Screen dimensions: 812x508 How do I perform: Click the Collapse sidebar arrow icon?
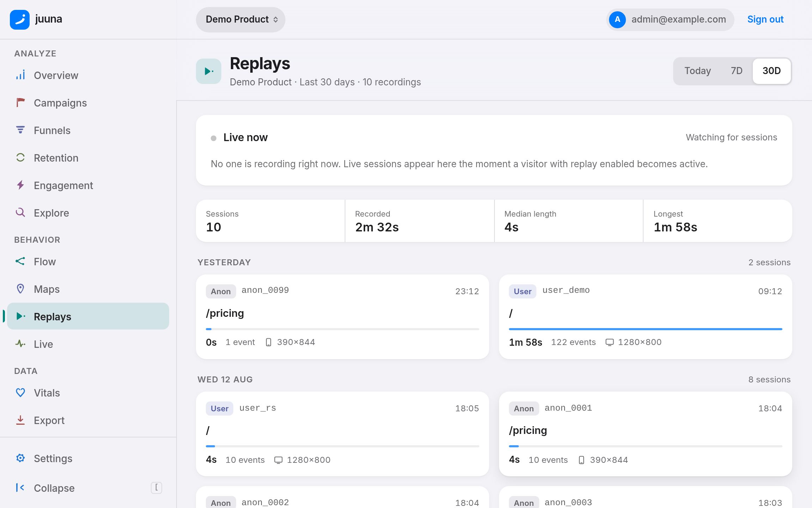point(20,488)
